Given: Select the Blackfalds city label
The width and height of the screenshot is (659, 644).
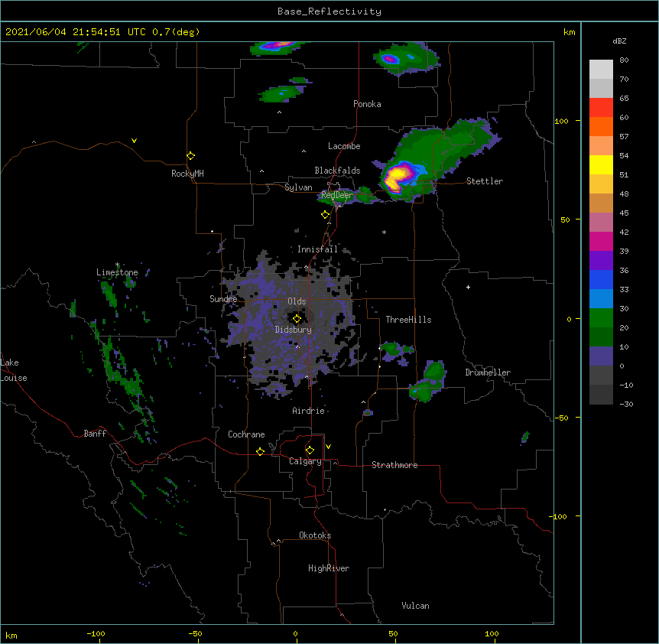Looking at the screenshot, I should point(337,171).
